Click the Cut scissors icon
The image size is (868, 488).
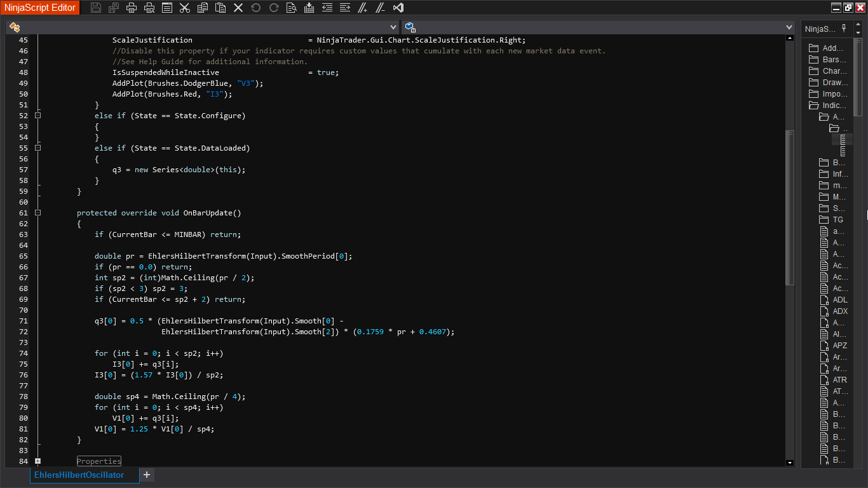point(185,8)
